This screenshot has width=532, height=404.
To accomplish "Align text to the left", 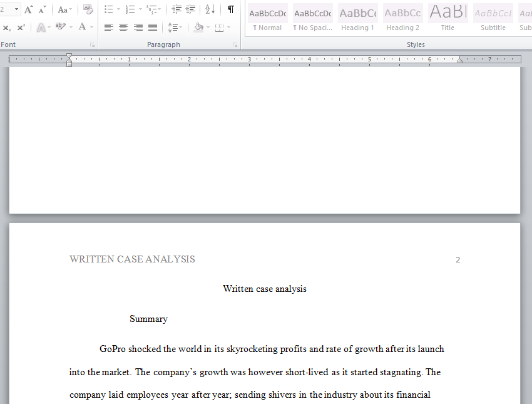I will point(108,27).
